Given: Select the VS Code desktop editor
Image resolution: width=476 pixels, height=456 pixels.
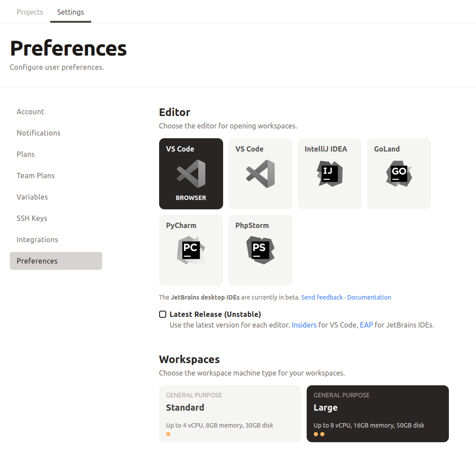Looking at the screenshot, I should coord(260,173).
